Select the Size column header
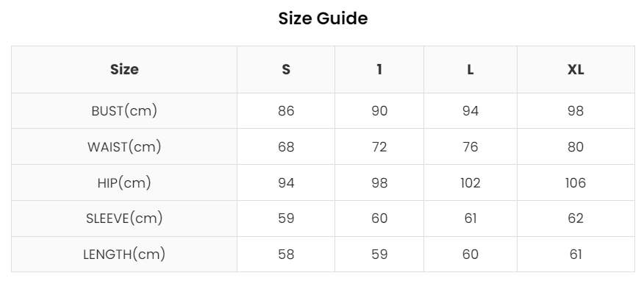Viewport: 644px width, 284px height. 124,69
